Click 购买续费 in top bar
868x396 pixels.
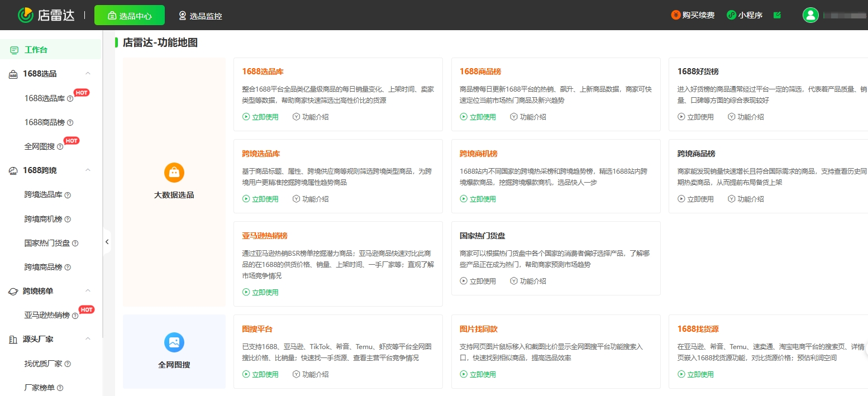pos(693,15)
